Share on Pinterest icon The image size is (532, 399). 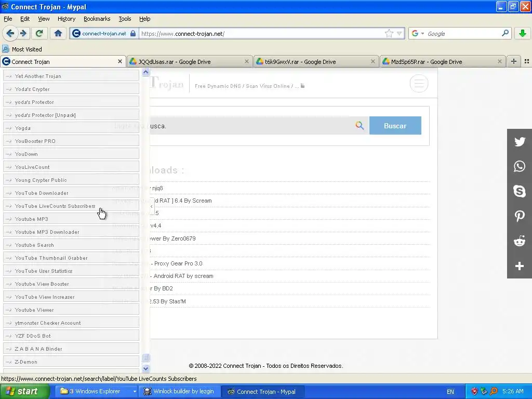pyautogui.click(x=520, y=216)
